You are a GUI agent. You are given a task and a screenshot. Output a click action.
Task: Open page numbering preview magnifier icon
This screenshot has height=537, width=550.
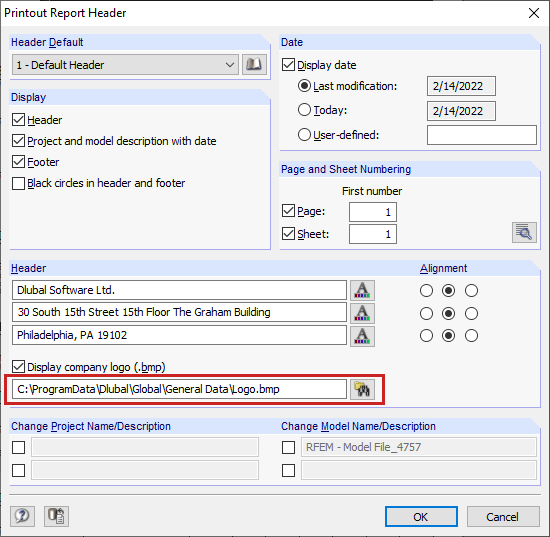[524, 232]
